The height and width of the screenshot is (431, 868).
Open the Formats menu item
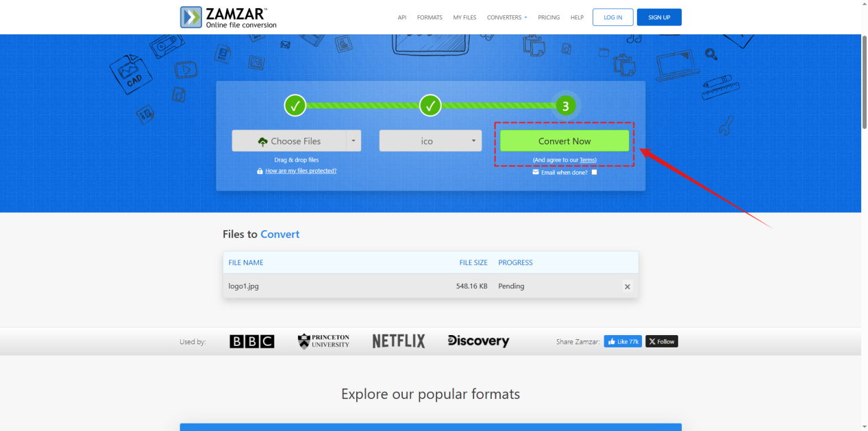(x=430, y=17)
